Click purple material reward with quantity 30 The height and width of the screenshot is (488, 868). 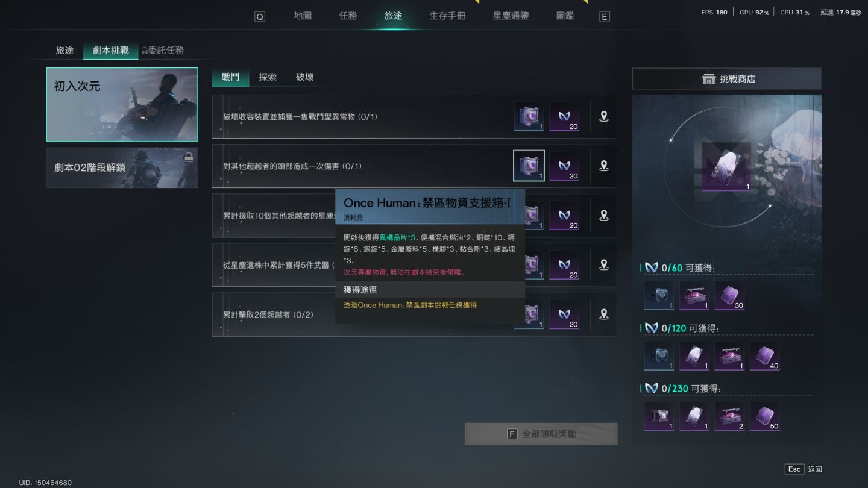(x=729, y=295)
